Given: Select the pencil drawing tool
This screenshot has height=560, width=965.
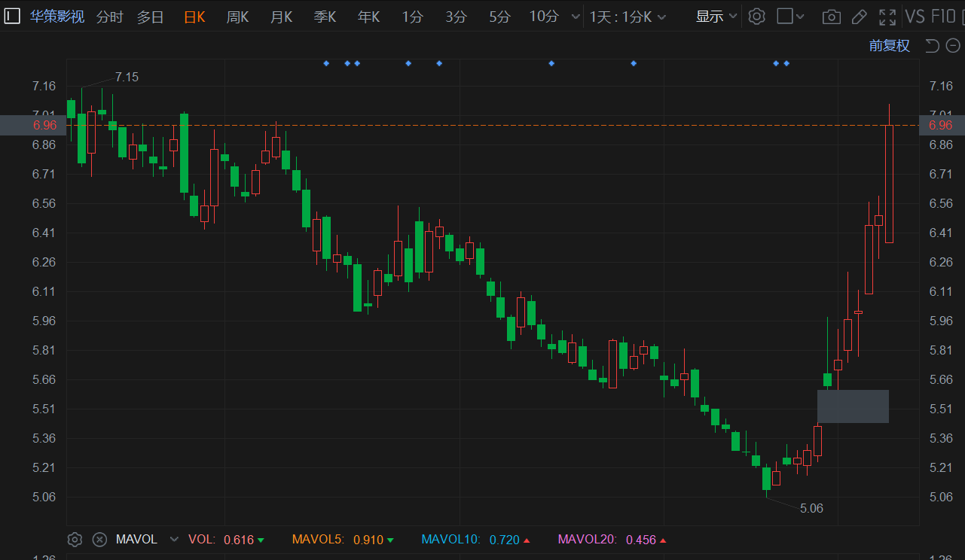Looking at the screenshot, I should [x=859, y=17].
